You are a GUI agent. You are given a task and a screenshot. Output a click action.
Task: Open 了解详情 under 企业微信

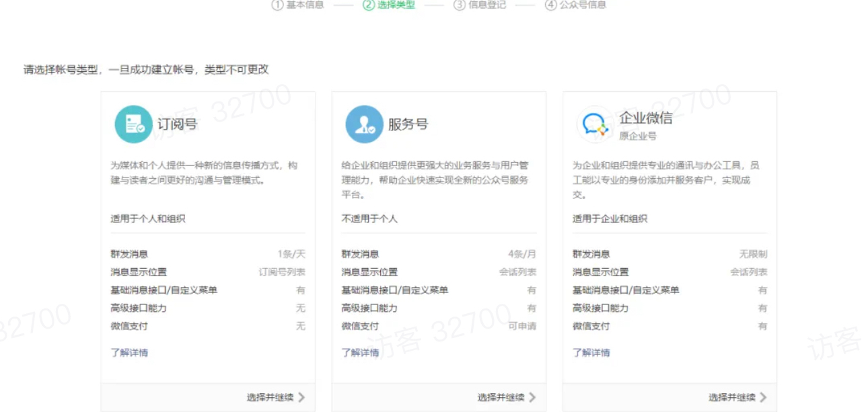point(592,352)
